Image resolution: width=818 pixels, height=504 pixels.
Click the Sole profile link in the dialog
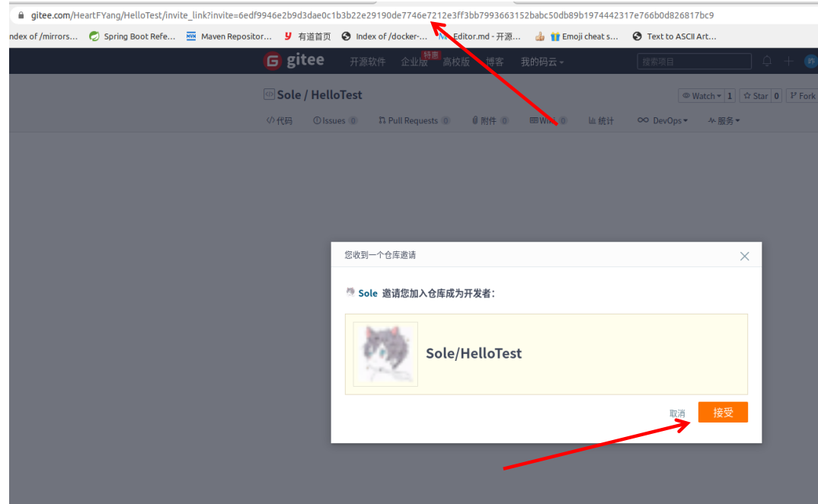368,292
